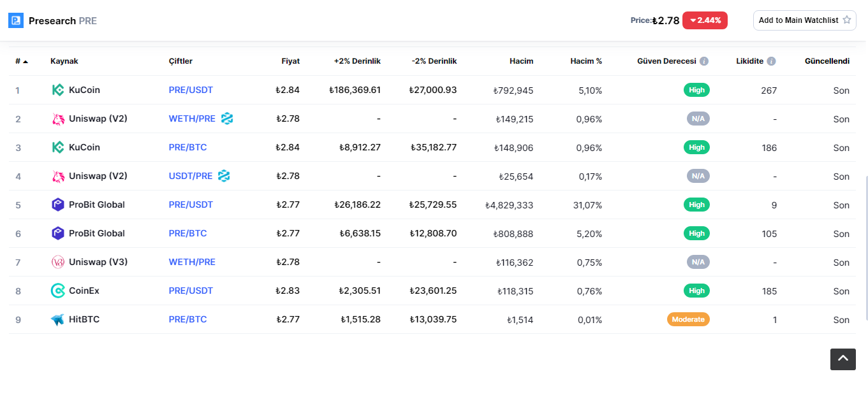Click the Uniswap unicorn icon in row 2
The image size is (868, 411).
tap(58, 119)
